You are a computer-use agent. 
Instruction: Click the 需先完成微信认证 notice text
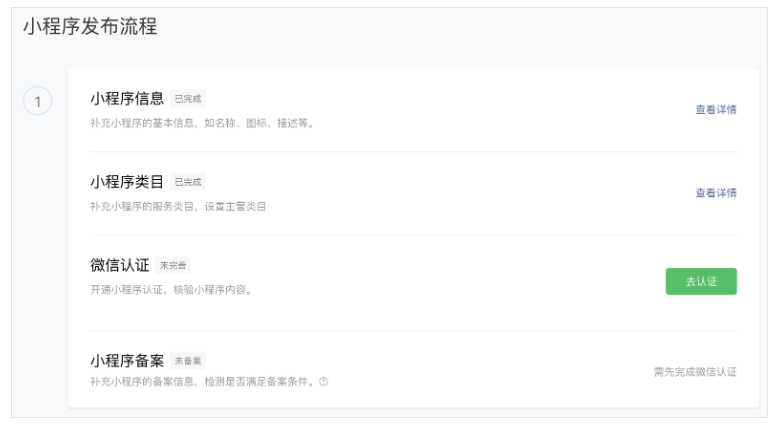695,372
